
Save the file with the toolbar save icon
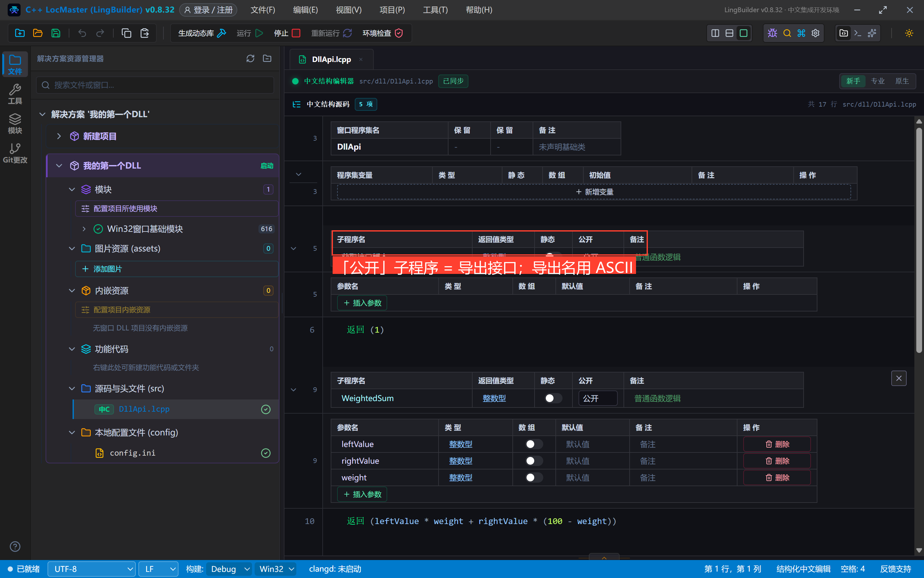click(x=56, y=33)
